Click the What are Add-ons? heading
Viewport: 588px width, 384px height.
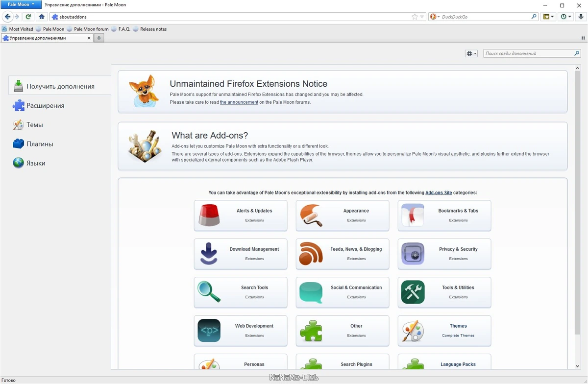tap(210, 135)
